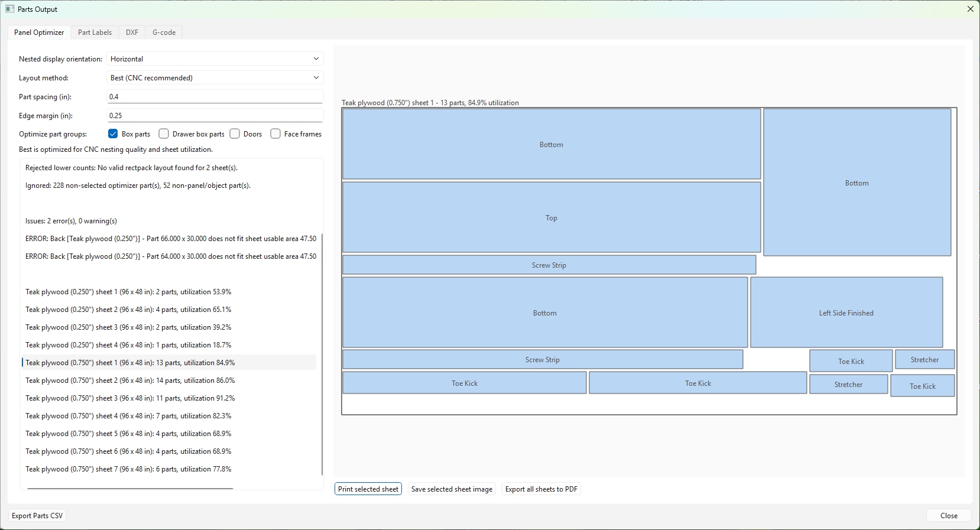Image resolution: width=980 pixels, height=530 pixels.
Task: Open the Nested display orientation dropdown
Action: coord(215,59)
